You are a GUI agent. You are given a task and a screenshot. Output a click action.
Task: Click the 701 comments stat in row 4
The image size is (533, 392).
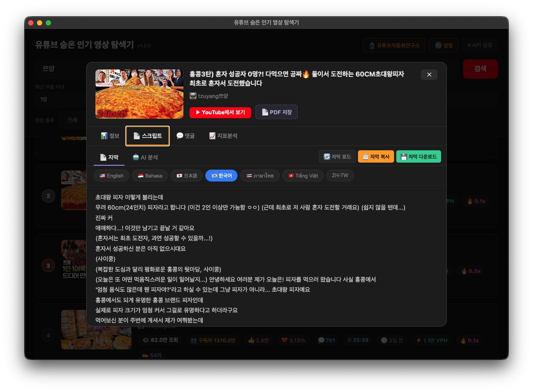pyautogui.click(x=326, y=340)
